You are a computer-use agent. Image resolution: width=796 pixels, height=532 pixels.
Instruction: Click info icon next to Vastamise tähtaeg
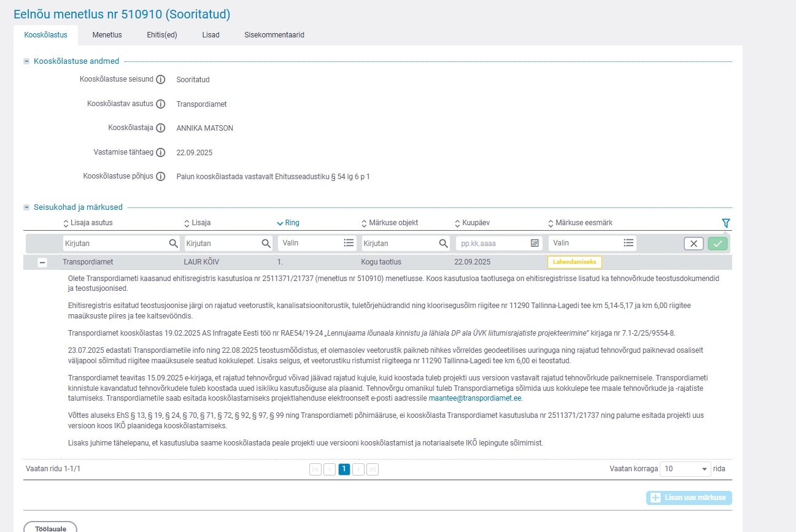click(161, 153)
